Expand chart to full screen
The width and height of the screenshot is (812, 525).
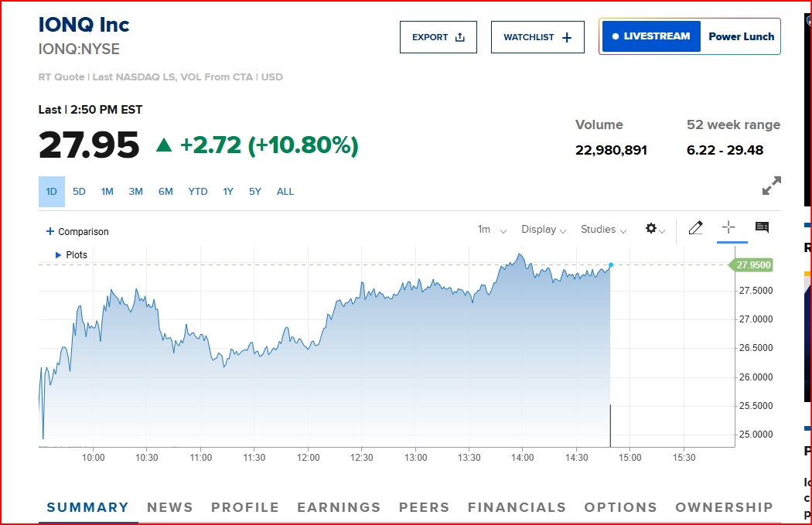coord(772,186)
